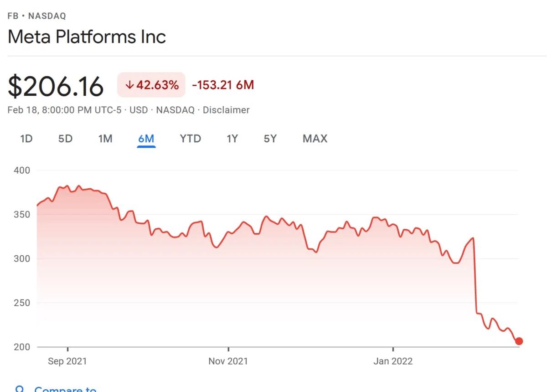Click the Sep 2021 axis marker
Screen dimensions: 547x392
pos(67,361)
